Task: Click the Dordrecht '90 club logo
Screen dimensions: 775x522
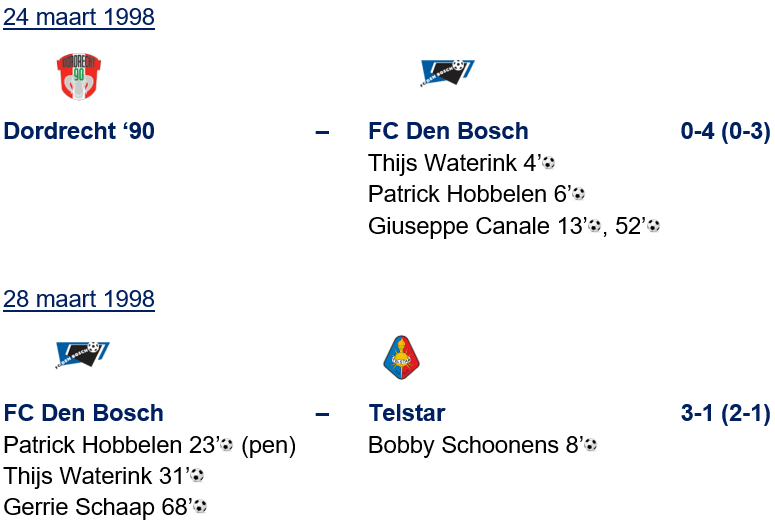Action: click(x=78, y=77)
